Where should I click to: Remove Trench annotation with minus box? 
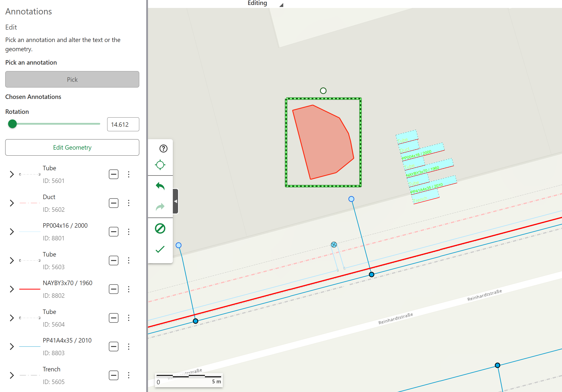[x=114, y=375]
